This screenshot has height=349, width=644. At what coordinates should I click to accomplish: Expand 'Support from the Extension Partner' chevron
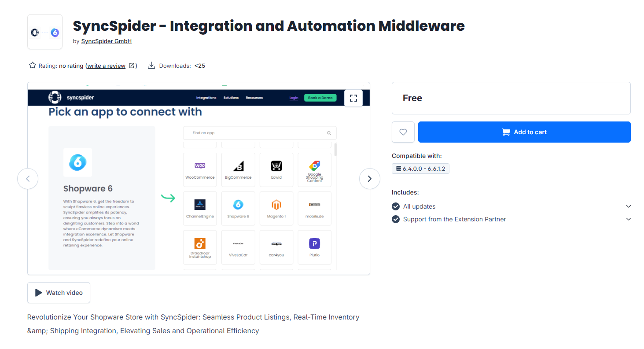629,219
